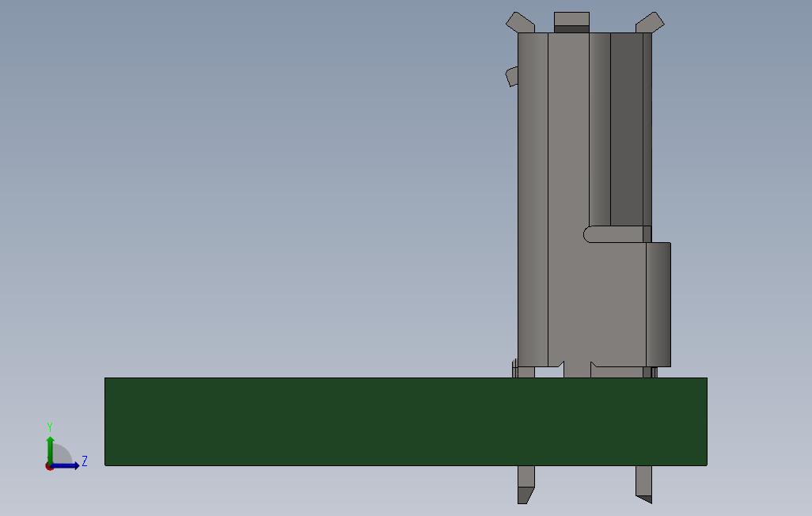The height and width of the screenshot is (516, 812).
Task: Pick the angled wing tab at connector's top left
Action: pyautogui.click(x=520, y=21)
